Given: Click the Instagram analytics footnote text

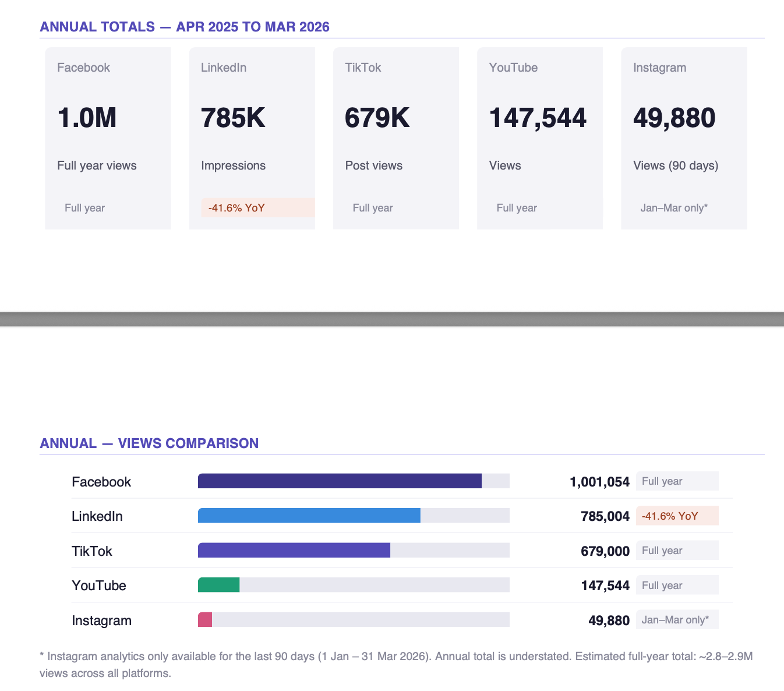Looking at the screenshot, I should (x=396, y=664).
